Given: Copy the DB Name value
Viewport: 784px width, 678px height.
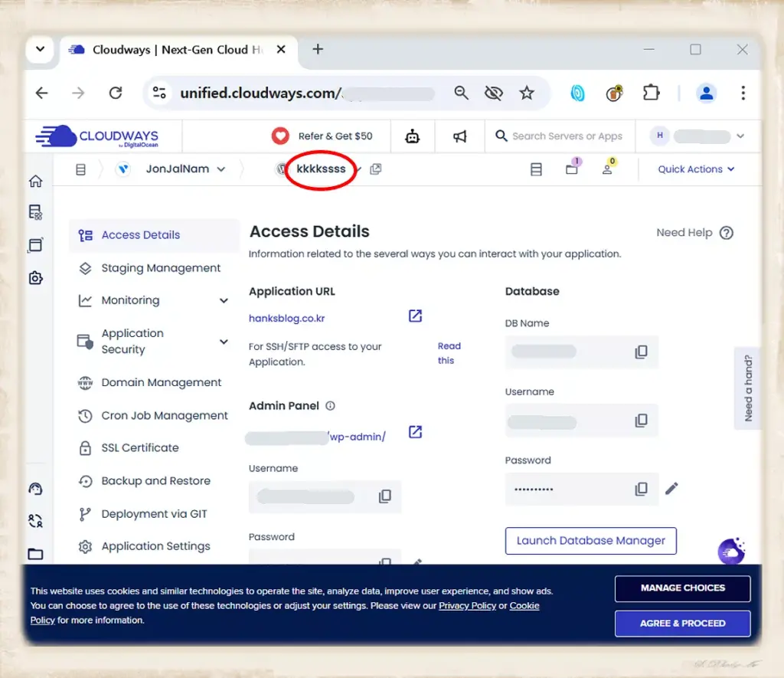Looking at the screenshot, I should pyautogui.click(x=641, y=352).
